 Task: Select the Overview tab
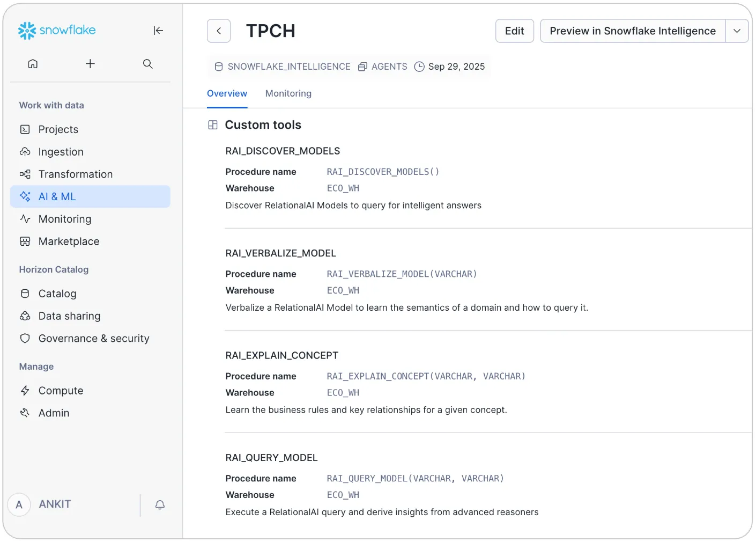coord(227,93)
